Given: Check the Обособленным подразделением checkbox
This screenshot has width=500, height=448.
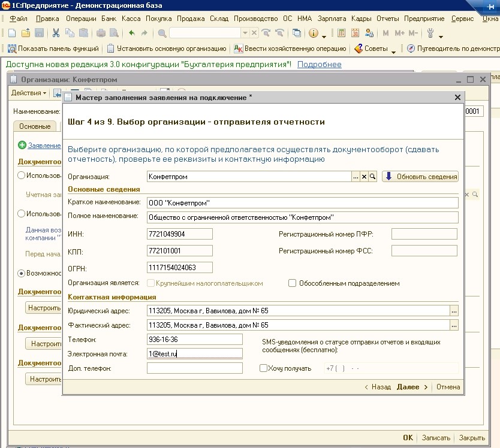Looking at the screenshot, I should pos(292,283).
